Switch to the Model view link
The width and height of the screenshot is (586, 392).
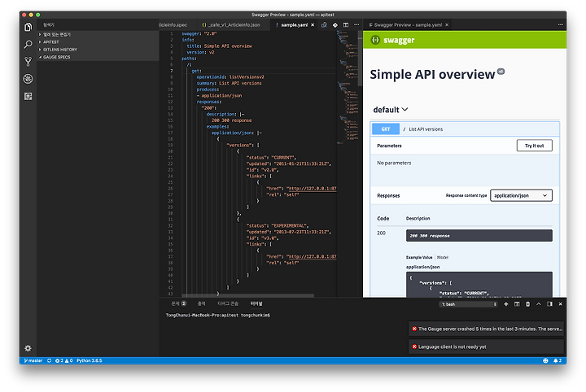click(x=443, y=257)
